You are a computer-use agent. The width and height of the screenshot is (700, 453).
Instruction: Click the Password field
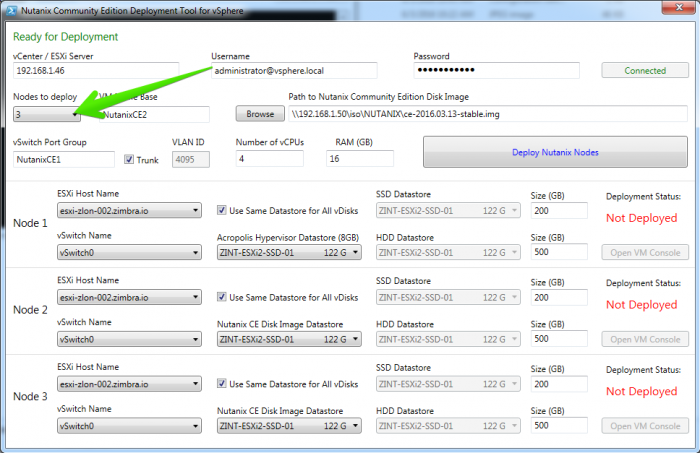point(496,71)
